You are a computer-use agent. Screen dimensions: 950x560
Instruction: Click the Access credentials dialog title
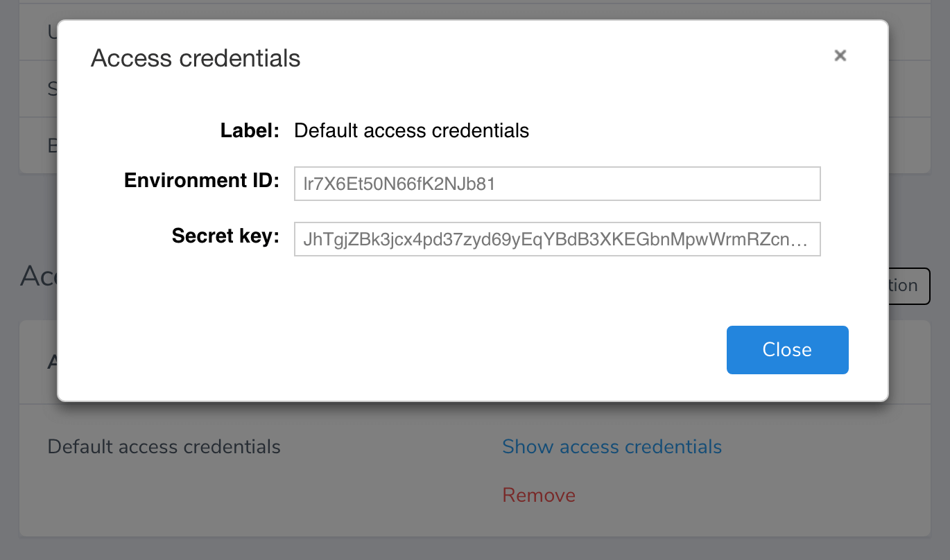click(x=196, y=58)
